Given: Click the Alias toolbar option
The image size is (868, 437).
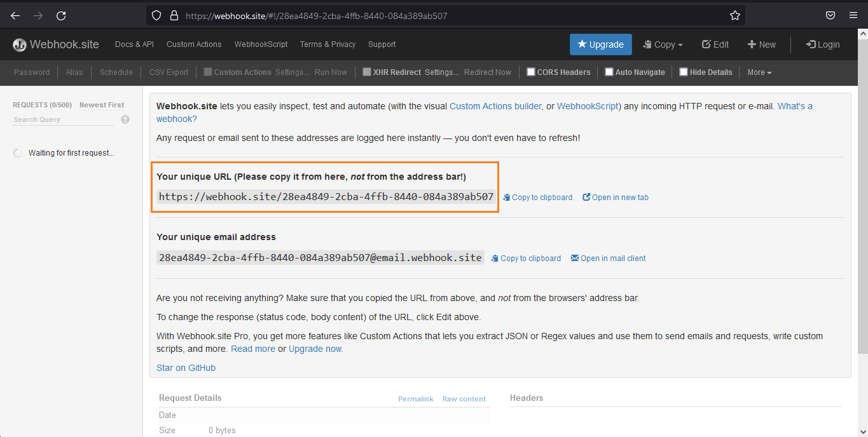Looking at the screenshot, I should [74, 72].
